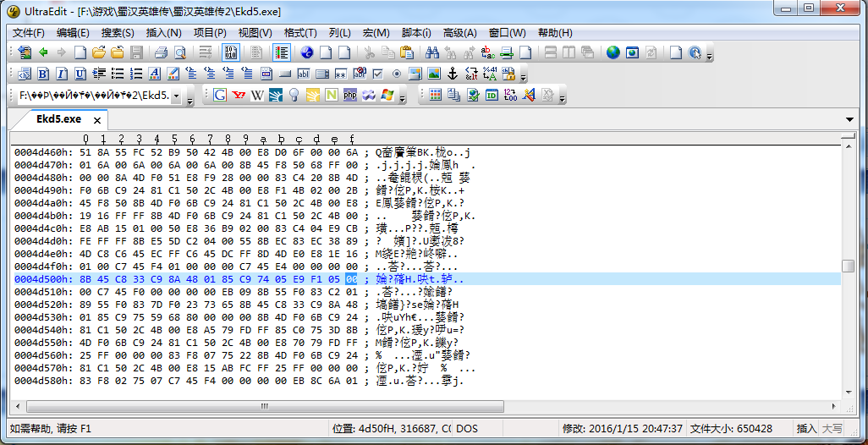The width and height of the screenshot is (868, 445).
Task: Select the Ekd5.exe file tab
Action: [58, 119]
